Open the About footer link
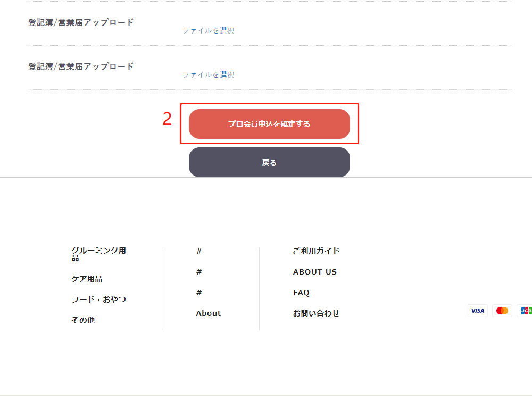Image resolution: width=532 pixels, height=399 pixels. 208,313
